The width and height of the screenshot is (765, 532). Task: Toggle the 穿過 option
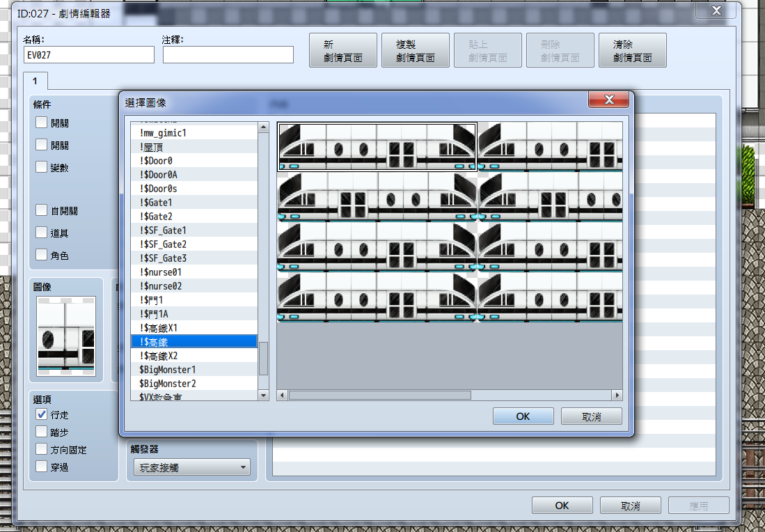(42, 467)
